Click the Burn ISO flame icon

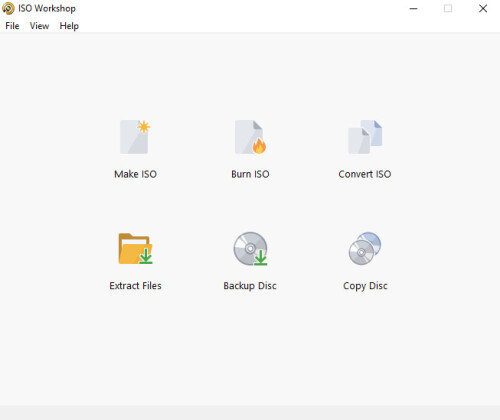(x=250, y=137)
